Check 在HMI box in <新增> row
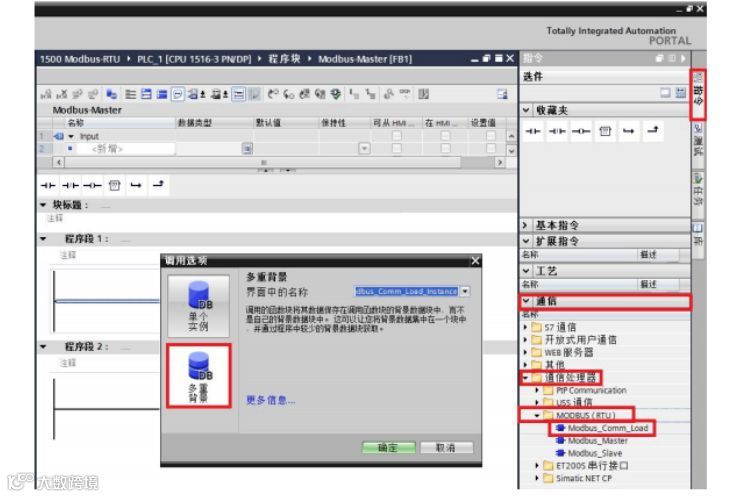 click(x=445, y=148)
